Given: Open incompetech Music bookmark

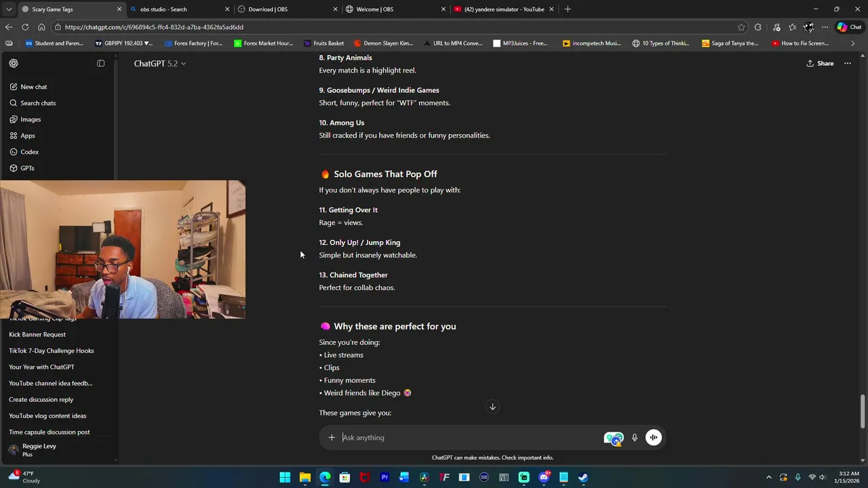Looking at the screenshot, I should (591, 43).
